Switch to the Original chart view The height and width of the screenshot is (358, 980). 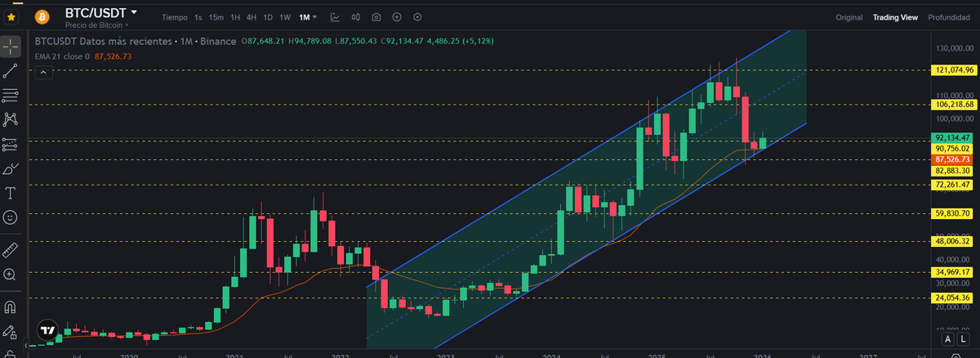coord(849,17)
